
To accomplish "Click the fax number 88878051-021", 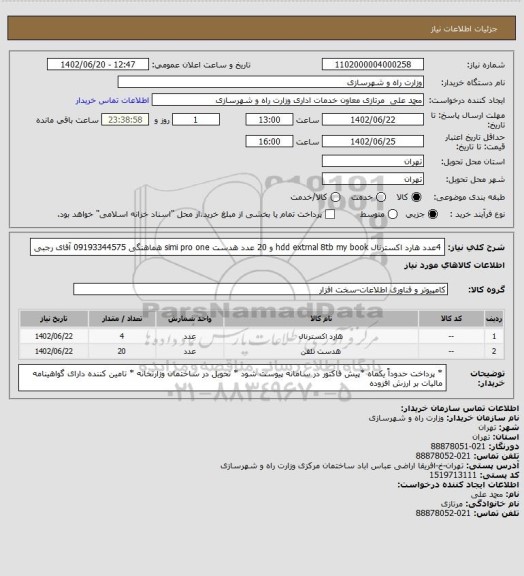I will pos(457,447).
